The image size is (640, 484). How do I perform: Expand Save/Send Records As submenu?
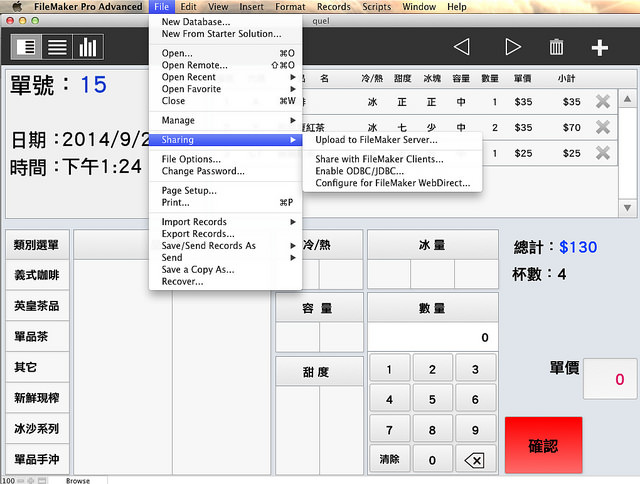coord(225,245)
